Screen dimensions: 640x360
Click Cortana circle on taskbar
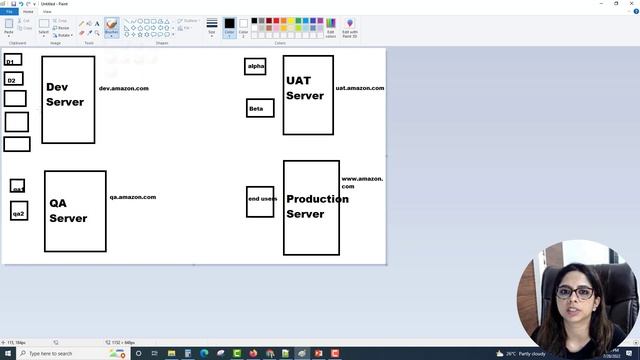click(x=138, y=353)
